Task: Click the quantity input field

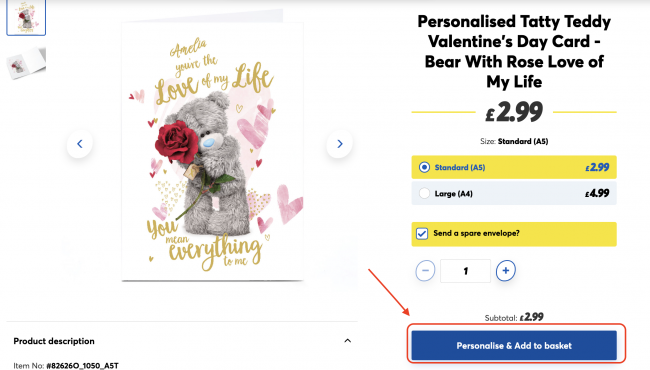Action: pyautogui.click(x=466, y=271)
